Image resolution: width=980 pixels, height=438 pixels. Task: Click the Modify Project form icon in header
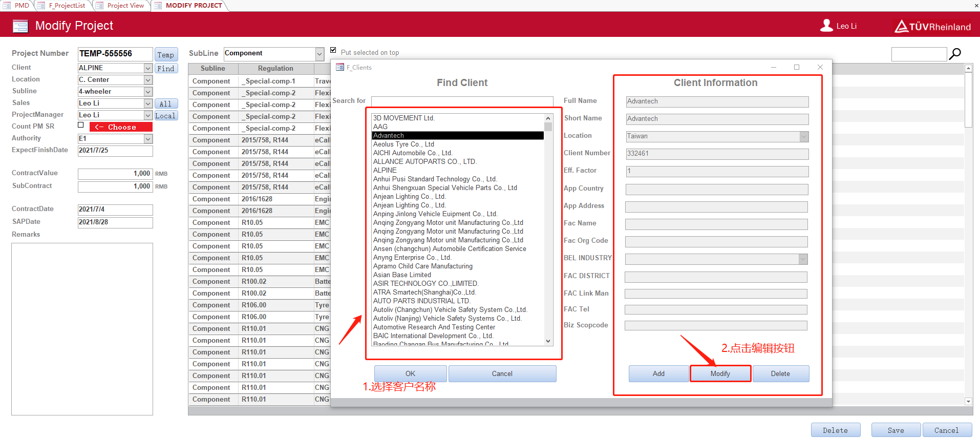[x=20, y=26]
